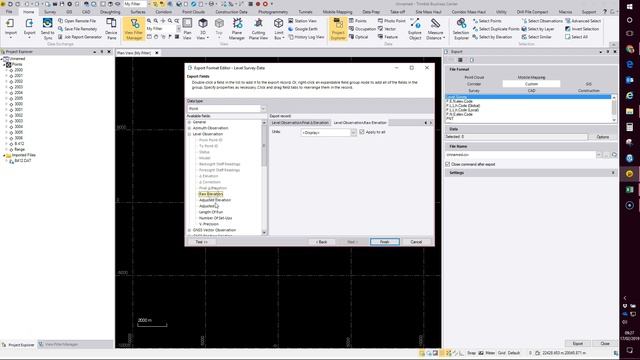Expand Imported Files in Project Explorer

4,155
